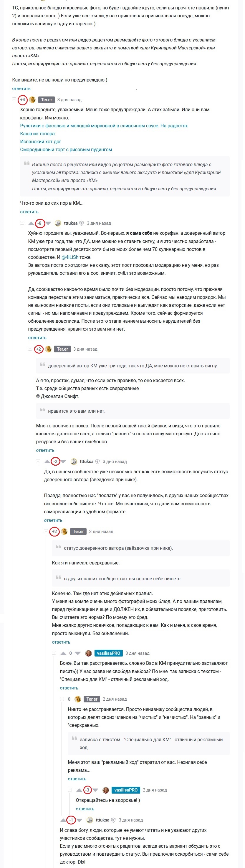Viewport: 245px width, 868px height.
Task: Open the 'Испанский хот-дог' link
Action: (41, 141)
